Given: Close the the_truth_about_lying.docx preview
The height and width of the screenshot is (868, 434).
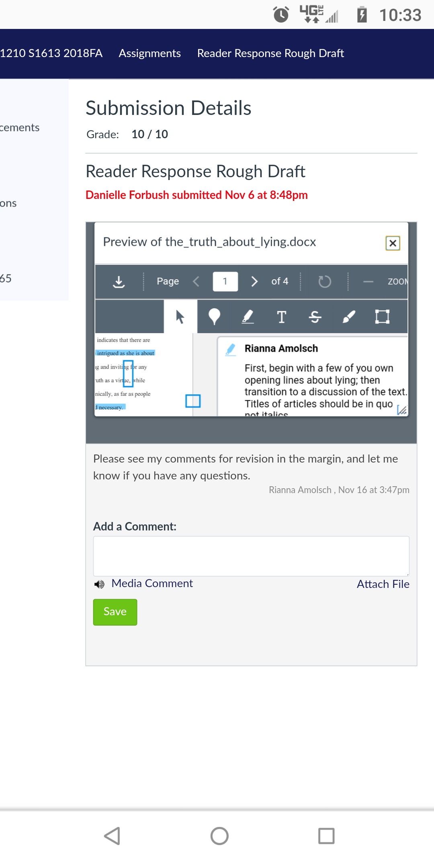Looking at the screenshot, I should tap(393, 243).
